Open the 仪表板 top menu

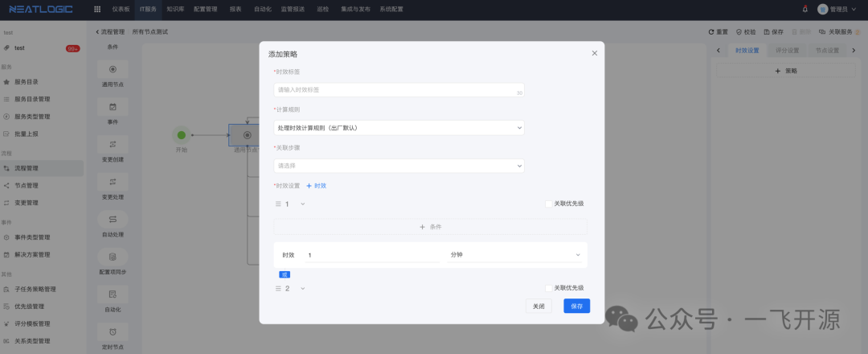pos(121,10)
